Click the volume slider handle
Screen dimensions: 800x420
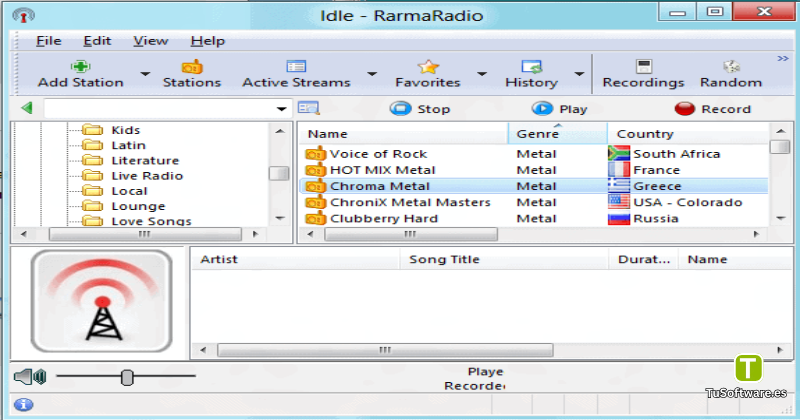pyautogui.click(x=127, y=378)
